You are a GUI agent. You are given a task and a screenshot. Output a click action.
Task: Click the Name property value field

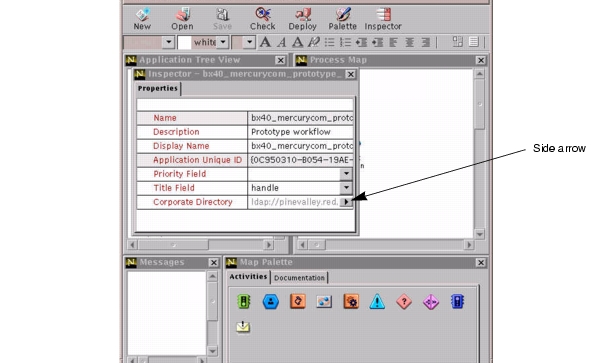click(x=301, y=118)
